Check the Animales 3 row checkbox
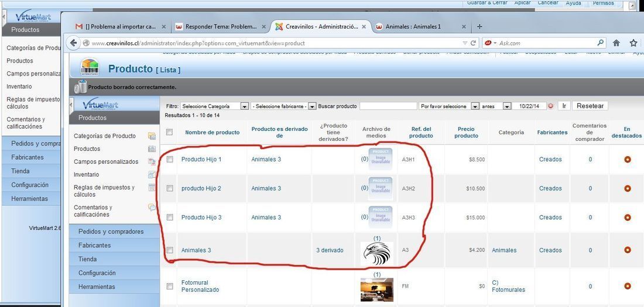This screenshot has width=644, height=307. click(170, 250)
